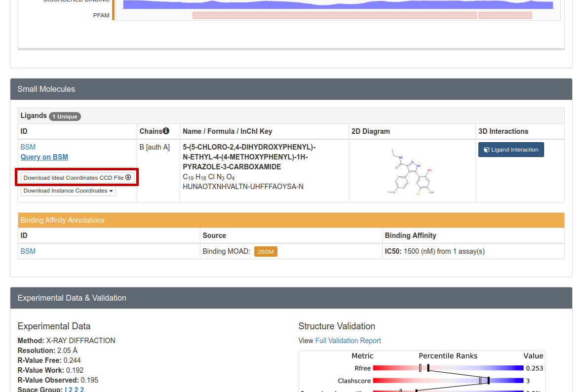Click the Rfree percentile slider bar

[448, 368]
